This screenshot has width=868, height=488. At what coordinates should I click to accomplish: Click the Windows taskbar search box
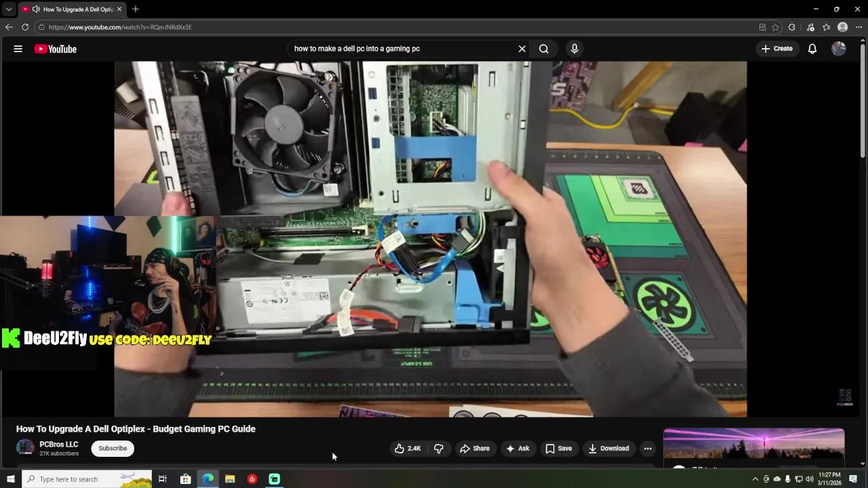86,479
